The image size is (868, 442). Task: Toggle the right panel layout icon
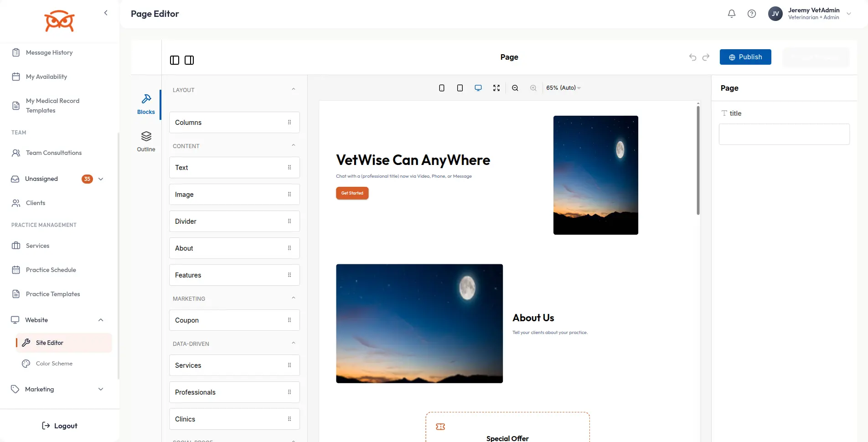click(x=189, y=60)
